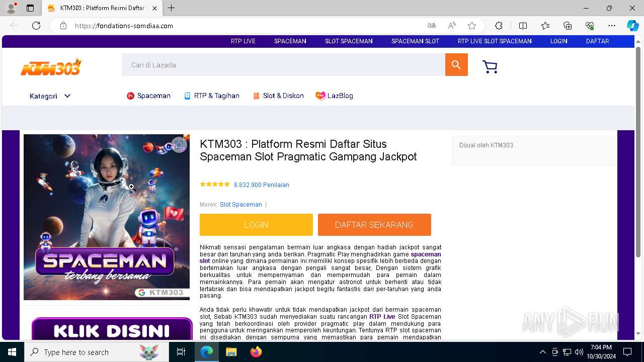Screen dimensions: 644x362
Task: Click the five-star rating graphic
Action: click(215, 185)
